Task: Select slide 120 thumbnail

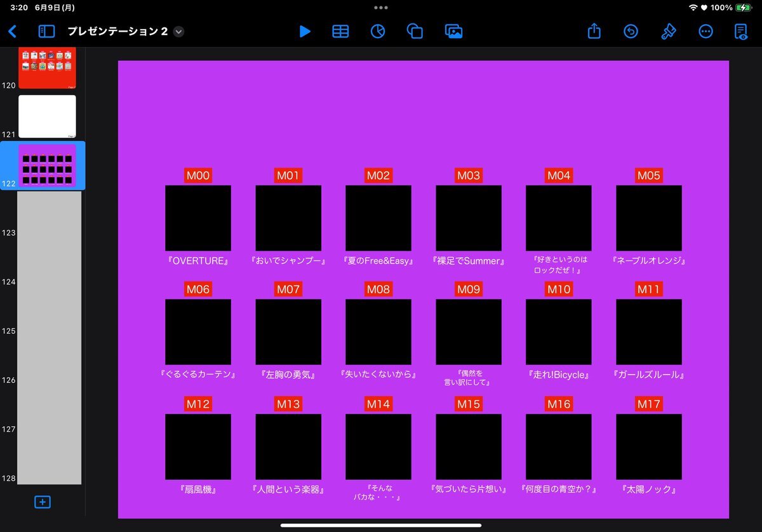Action: click(47, 67)
